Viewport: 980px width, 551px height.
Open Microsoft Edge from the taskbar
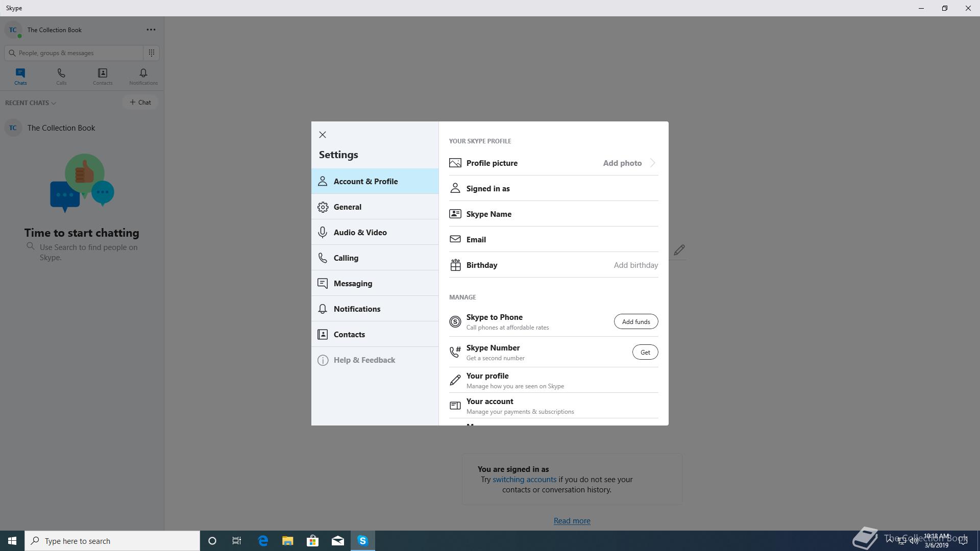click(263, 541)
